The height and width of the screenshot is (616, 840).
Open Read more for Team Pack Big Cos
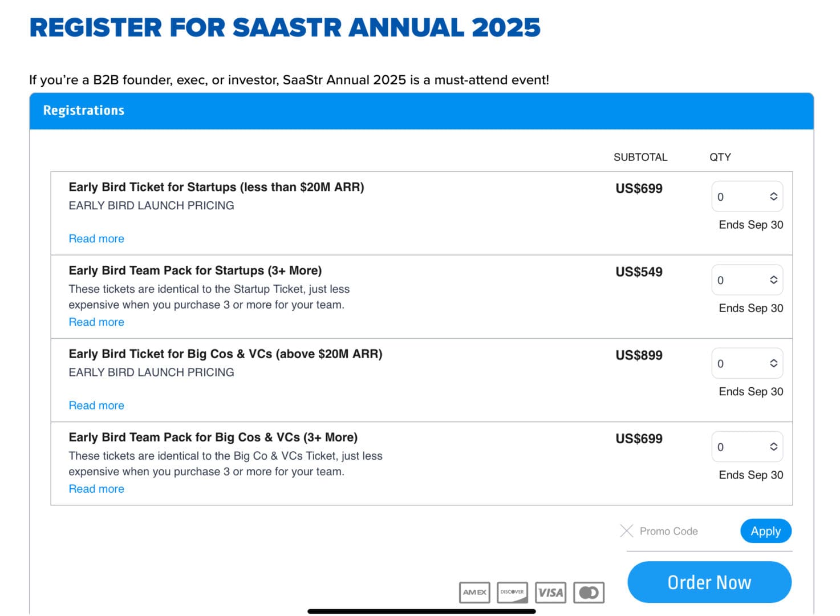pyautogui.click(x=96, y=489)
